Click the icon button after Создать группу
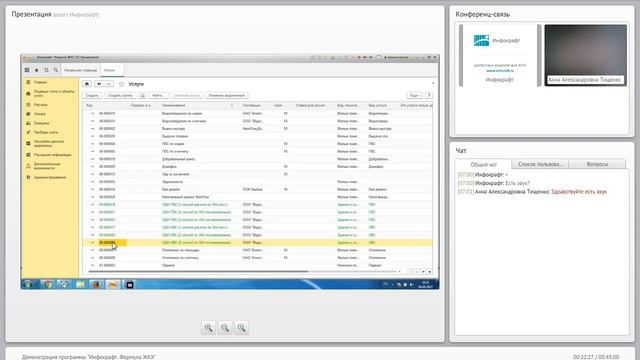Image resolution: width=640 pixels, height=360 pixels. click(x=142, y=96)
